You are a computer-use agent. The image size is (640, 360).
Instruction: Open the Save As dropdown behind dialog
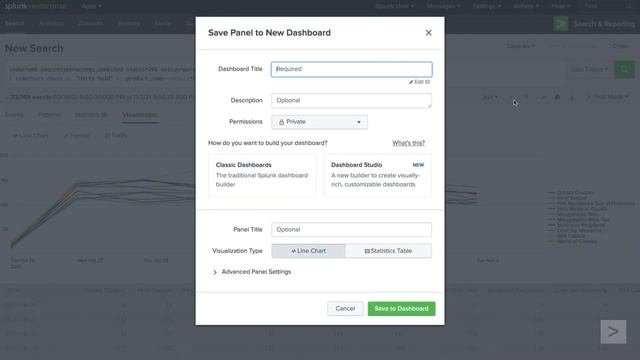(x=520, y=46)
